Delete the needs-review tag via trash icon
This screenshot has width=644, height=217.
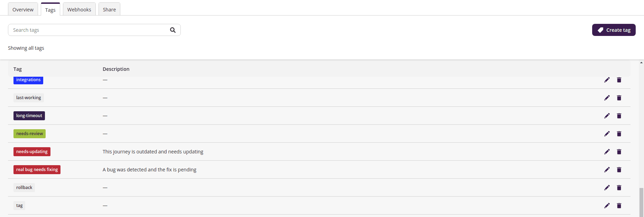click(x=619, y=134)
